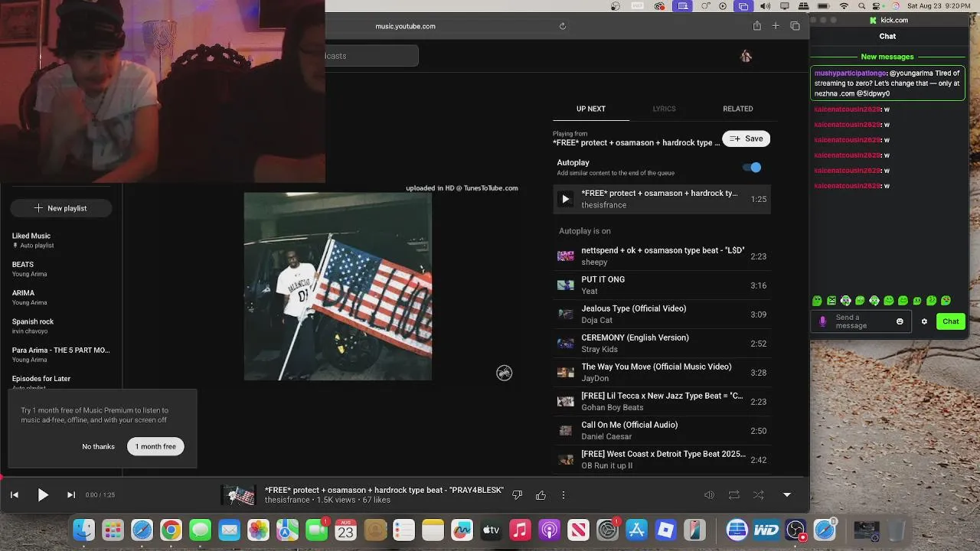Click the album art with flag

(x=338, y=286)
